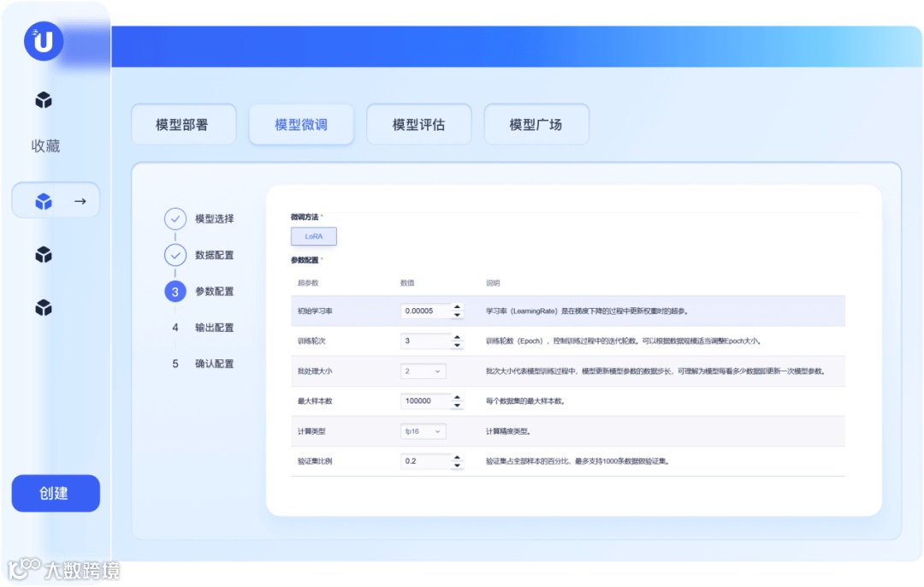The image size is (924, 587).
Task: Click the 超参数 column header
Action: click(308, 283)
